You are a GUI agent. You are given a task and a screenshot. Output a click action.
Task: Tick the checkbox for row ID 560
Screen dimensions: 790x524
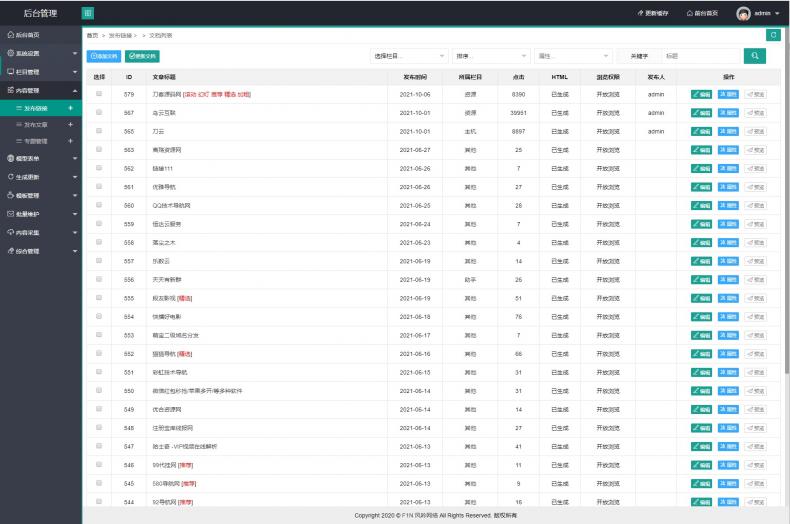point(99,205)
